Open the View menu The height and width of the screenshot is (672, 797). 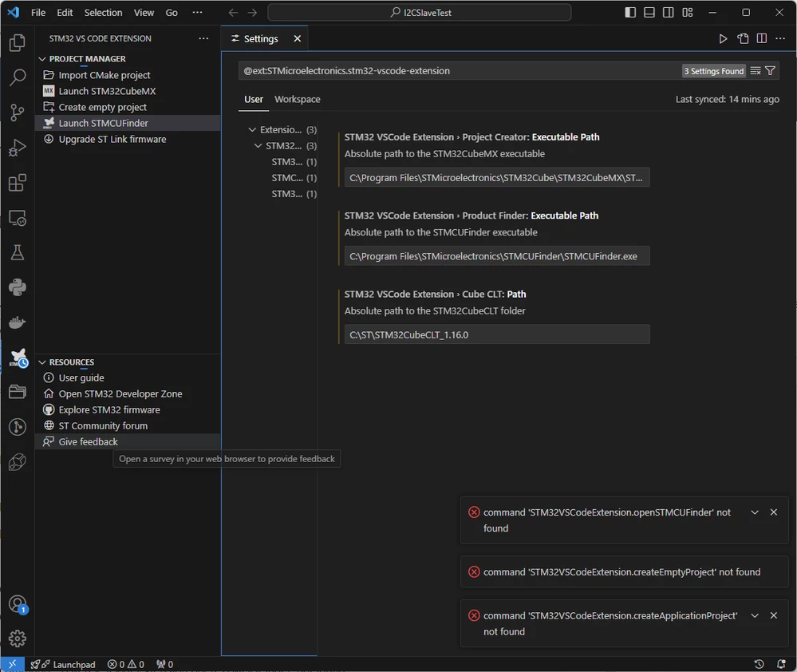(x=144, y=12)
